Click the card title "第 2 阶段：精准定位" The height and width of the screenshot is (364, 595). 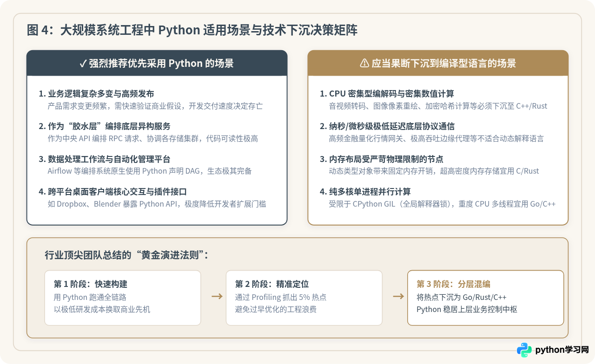coord(272,284)
